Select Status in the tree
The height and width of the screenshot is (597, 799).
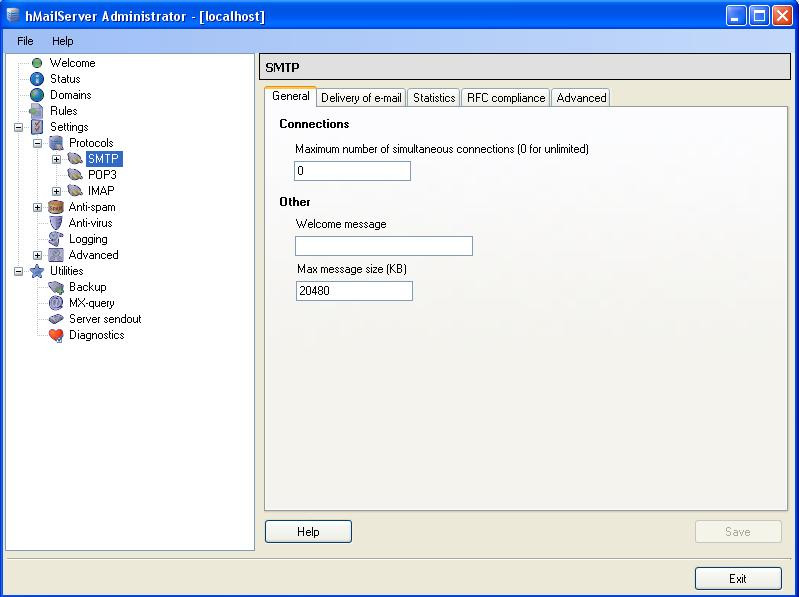(65, 79)
